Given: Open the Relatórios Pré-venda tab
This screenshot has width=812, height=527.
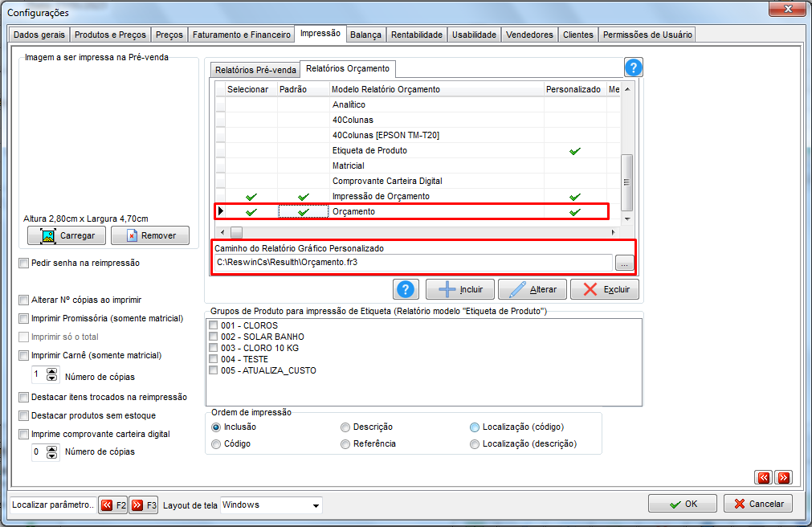Looking at the screenshot, I should click(255, 70).
